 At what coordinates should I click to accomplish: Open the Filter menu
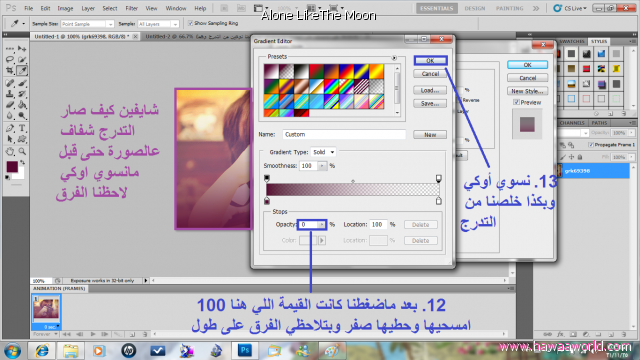click(x=131, y=8)
